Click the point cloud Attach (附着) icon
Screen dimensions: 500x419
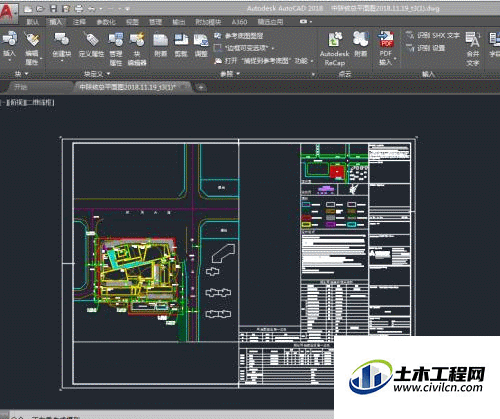point(361,39)
